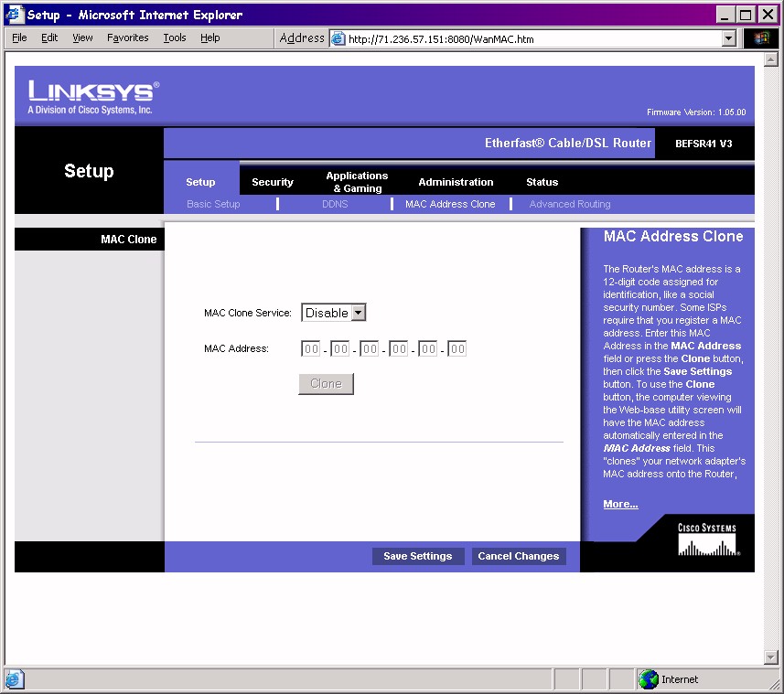
Task: Click the scrollbar down arrow
Action: (770, 657)
